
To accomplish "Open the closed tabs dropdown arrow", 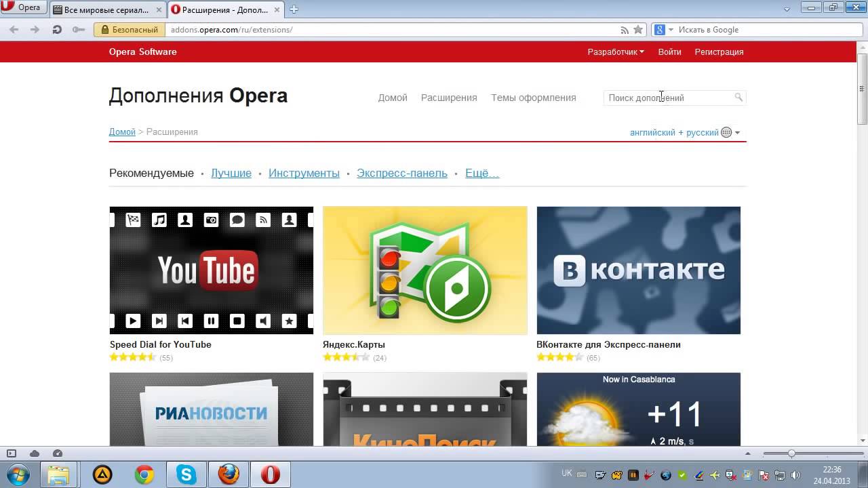I will click(787, 9).
